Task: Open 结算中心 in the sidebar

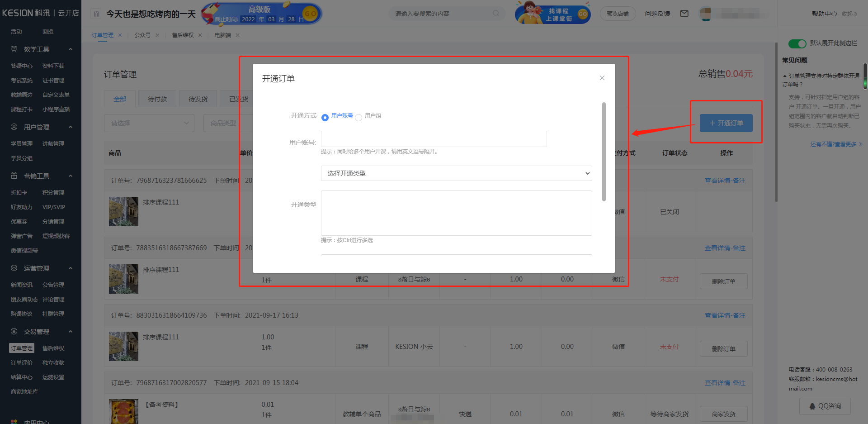Action: click(22, 377)
